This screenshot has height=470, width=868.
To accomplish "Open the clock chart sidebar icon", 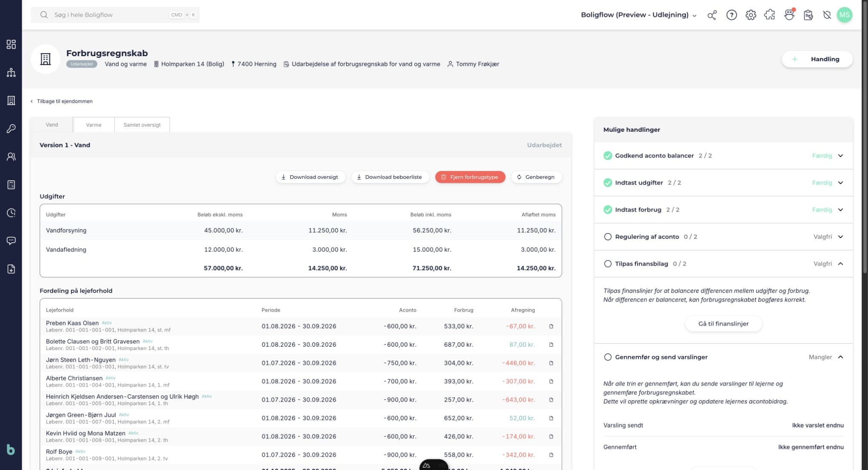I will [x=11, y=213].
